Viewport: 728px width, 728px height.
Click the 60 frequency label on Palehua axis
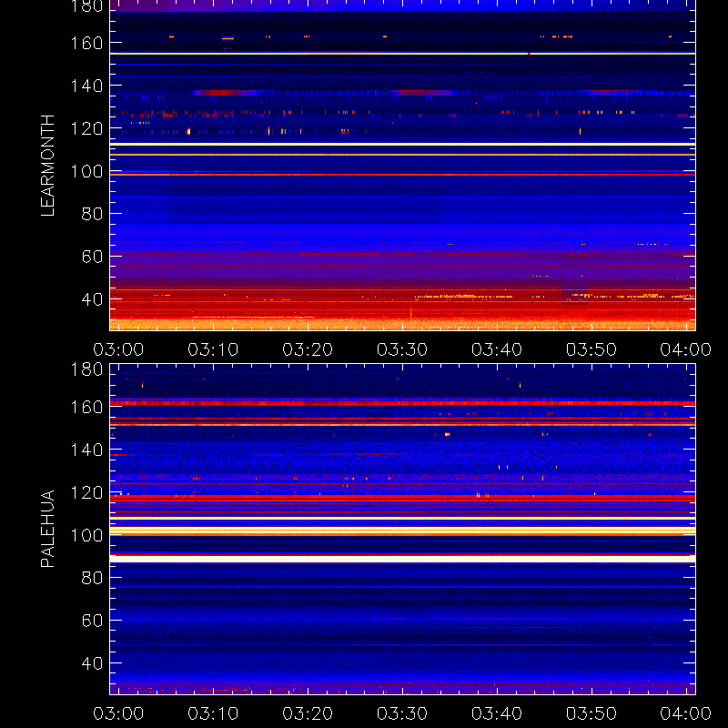tap(92, 621)
